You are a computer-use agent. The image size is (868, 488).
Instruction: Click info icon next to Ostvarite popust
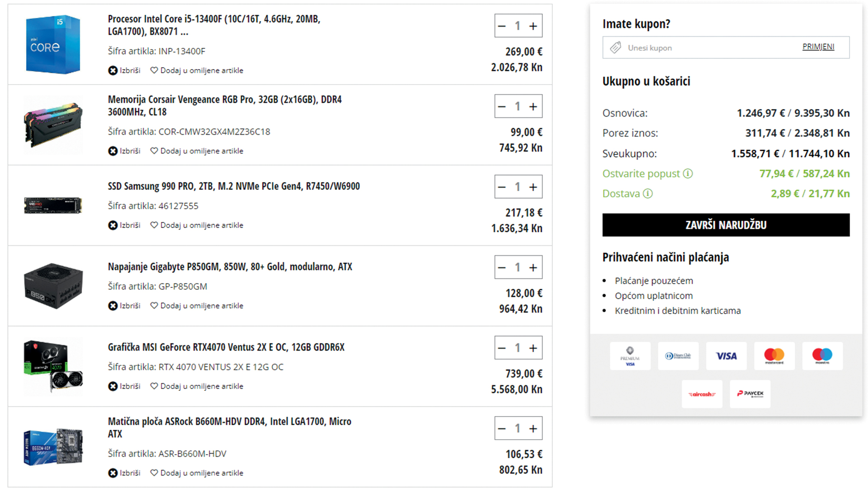(x=688, y=174)
